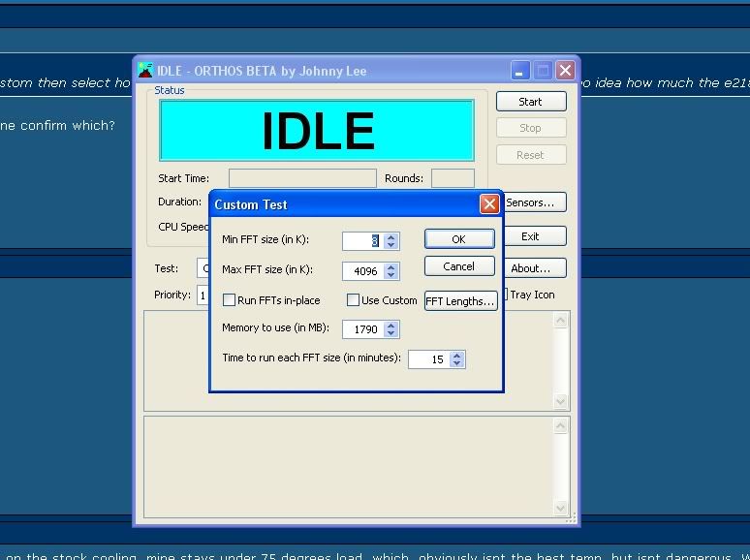Open the Sensors... window

[x=532, y=202]
